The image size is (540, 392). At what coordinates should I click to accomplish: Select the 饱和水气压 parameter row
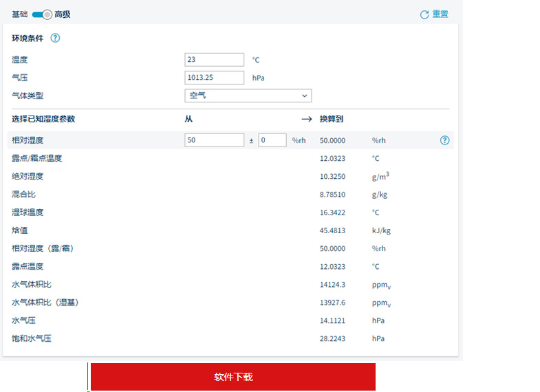pyautogui.click(x=230, y=338)
